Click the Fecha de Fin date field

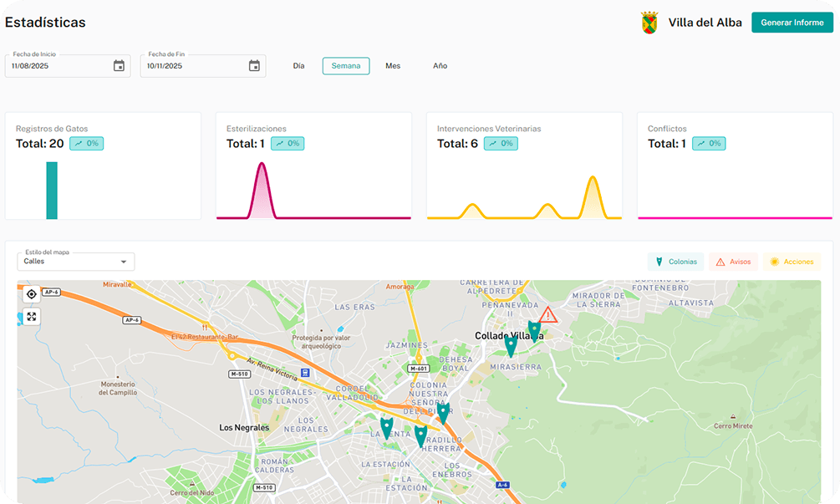(x=192, y=66)
